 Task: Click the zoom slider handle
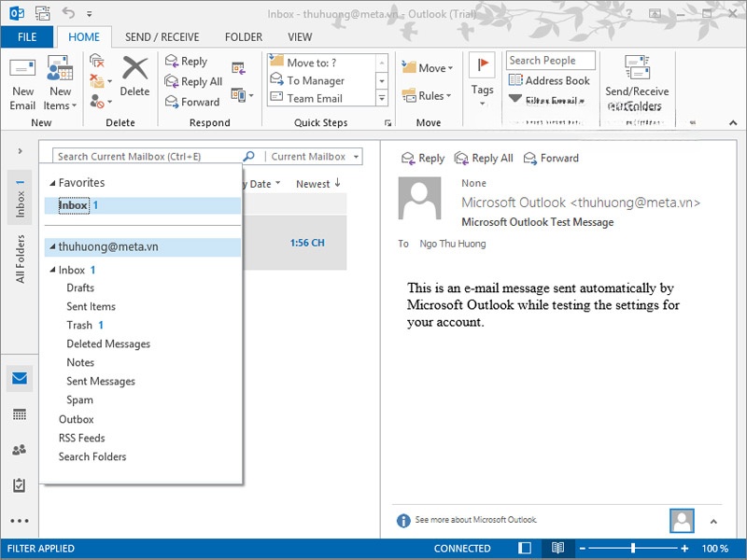[633, 548]
